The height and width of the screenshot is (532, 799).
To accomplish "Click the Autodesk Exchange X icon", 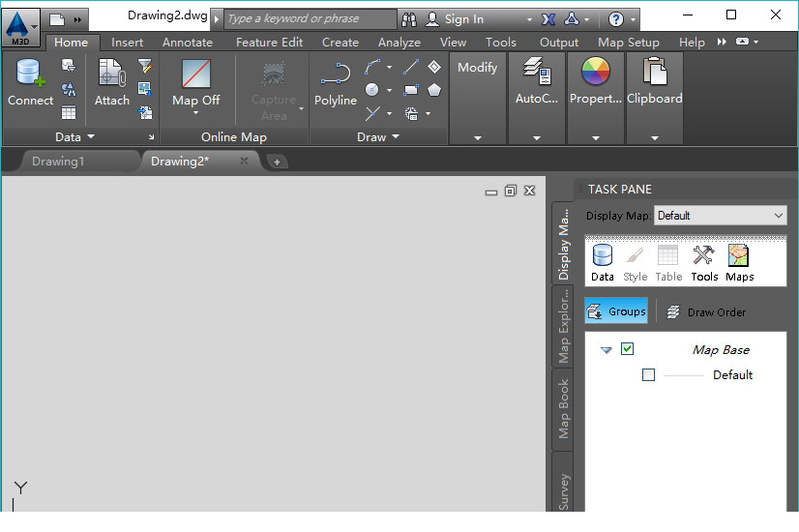I will 547,19.
